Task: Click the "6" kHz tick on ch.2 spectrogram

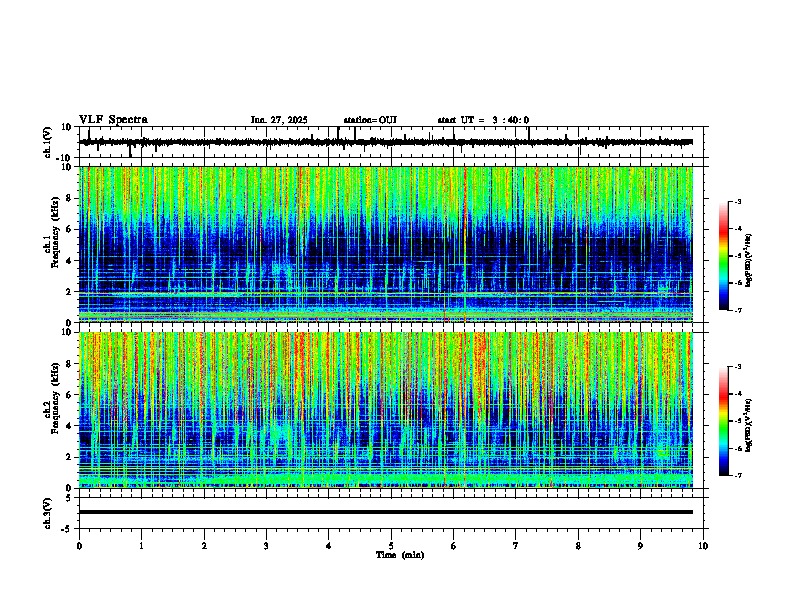Action: tap(69, 395)
